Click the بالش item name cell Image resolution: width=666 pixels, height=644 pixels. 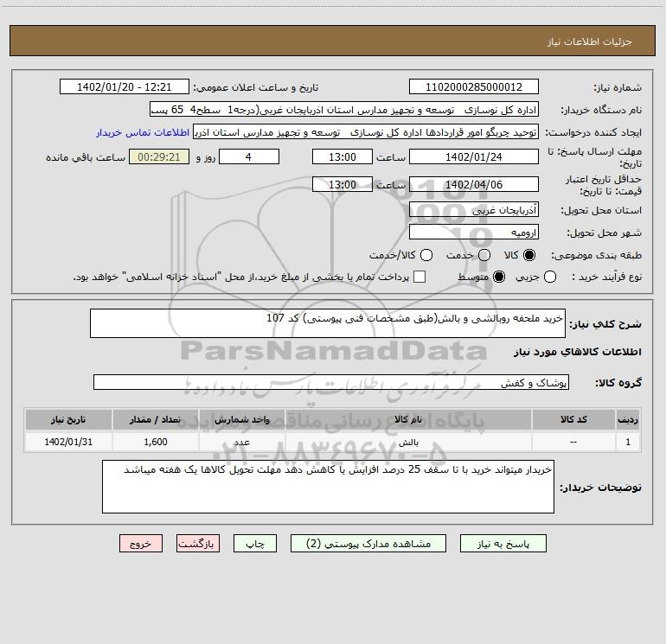pyautogui.click(x=408, y=442)
